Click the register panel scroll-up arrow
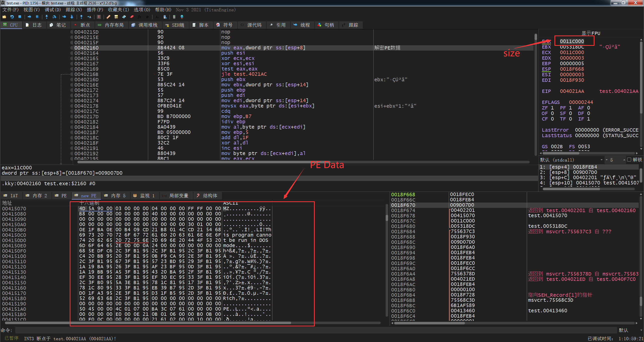Viewport: 644px width, 342px height. coord(641,40)
